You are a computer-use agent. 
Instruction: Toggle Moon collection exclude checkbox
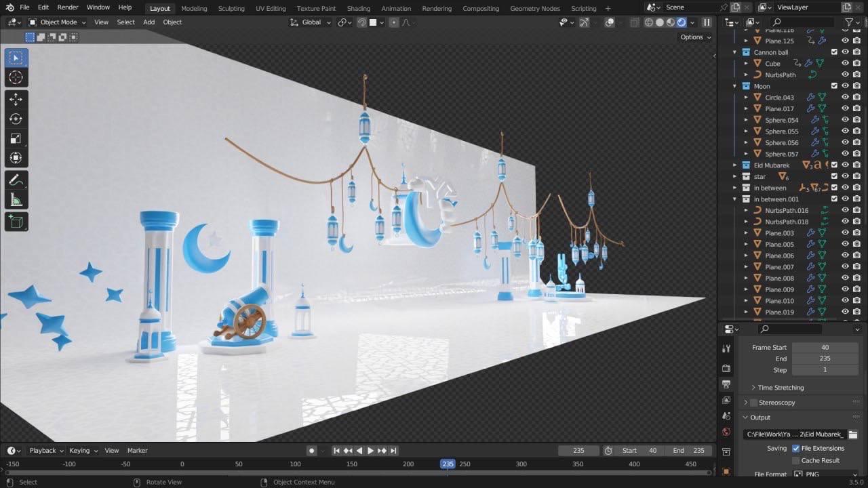[x=834, y=86]
